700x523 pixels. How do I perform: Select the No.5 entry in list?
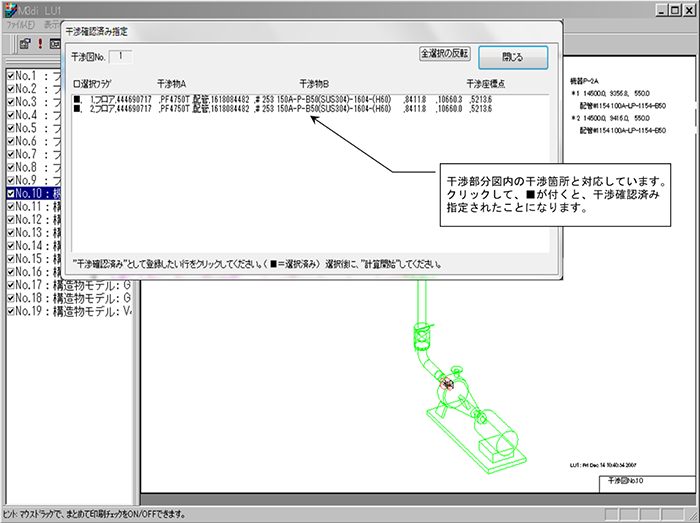tap(40, 128)
